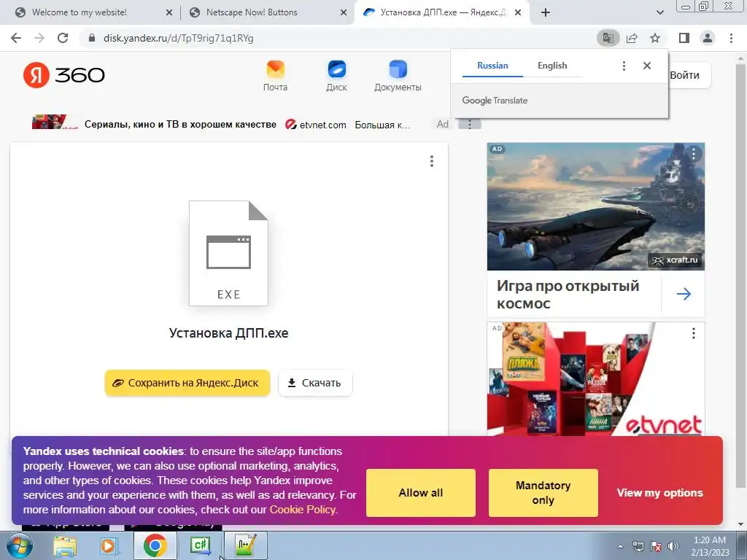Close the Google Translate popup

647,66
